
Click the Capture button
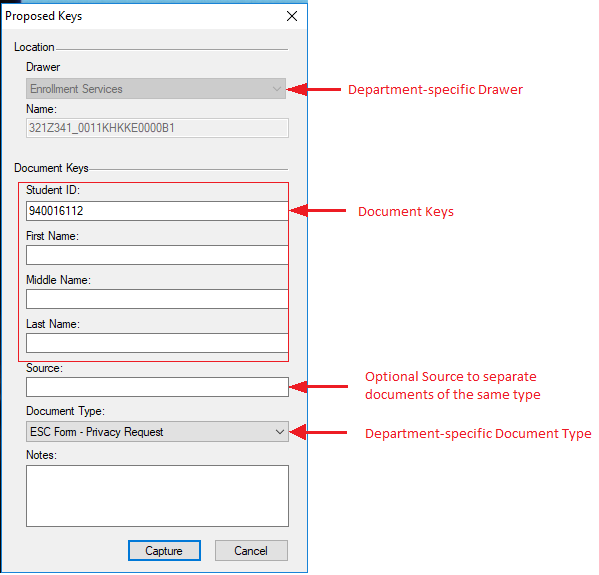click(164, 551)
